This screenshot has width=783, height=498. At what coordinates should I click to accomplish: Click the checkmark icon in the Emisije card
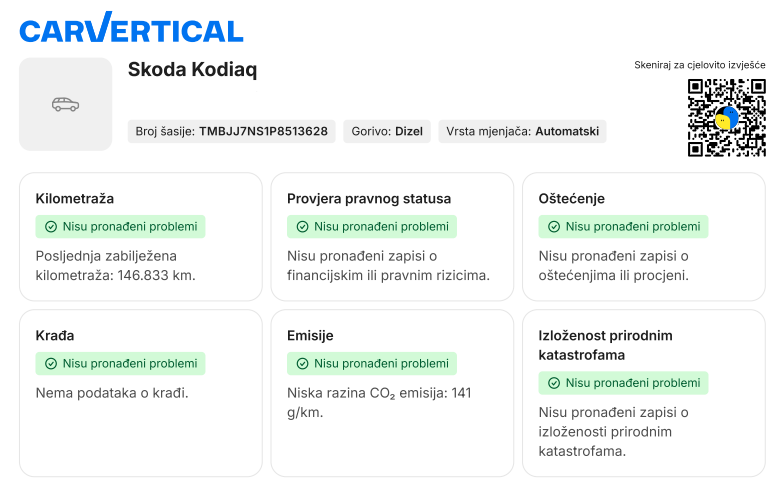(x=302, y=364)
